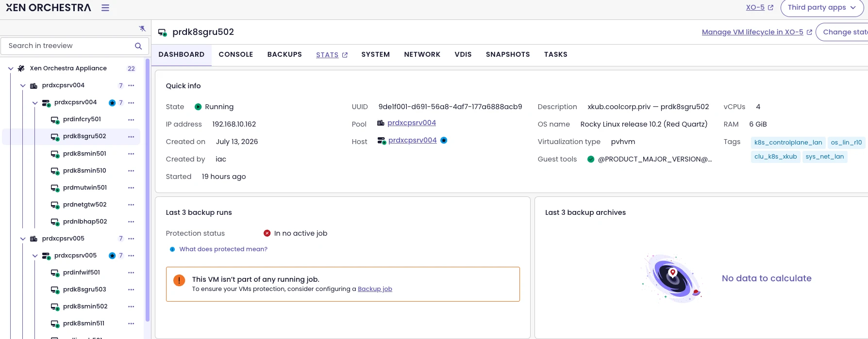Open the more options dots for prdinfwif501

click(131, 273)
